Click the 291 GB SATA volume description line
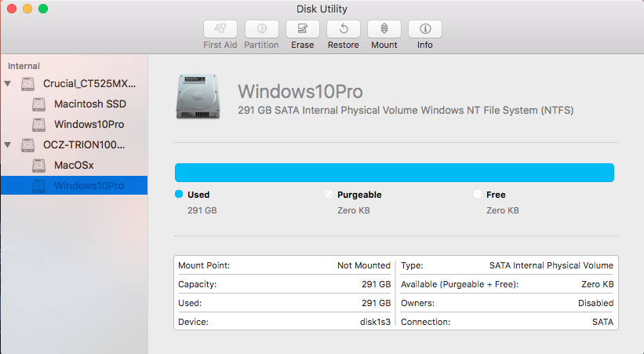Image resolution: width=644 pixels, height=354 pixels. tap(406, 110)
